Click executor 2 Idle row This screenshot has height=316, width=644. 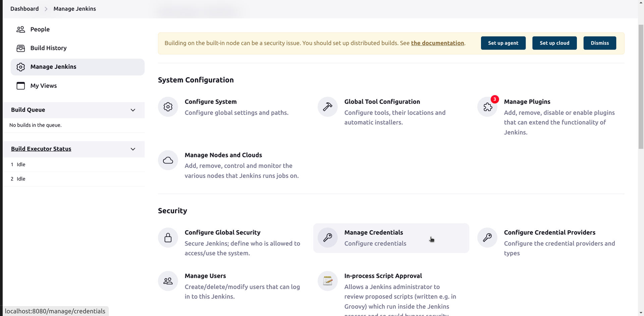[x=74, y=179]
